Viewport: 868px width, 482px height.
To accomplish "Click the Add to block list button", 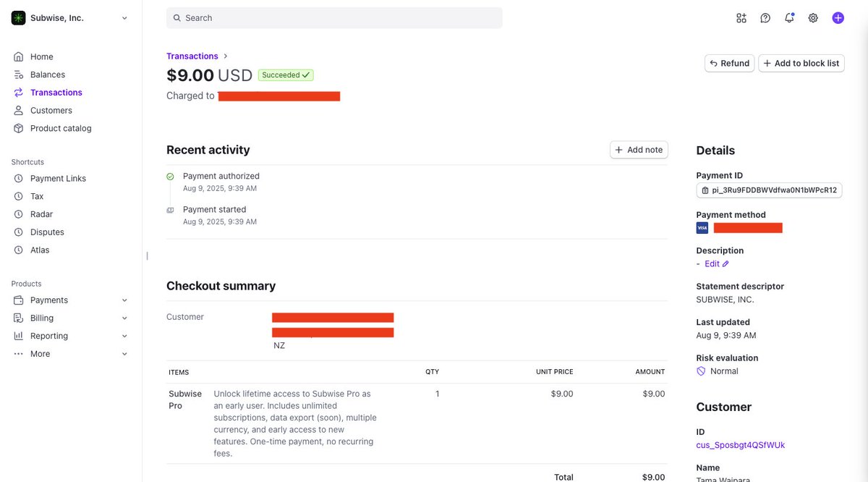I will [801, 63].
